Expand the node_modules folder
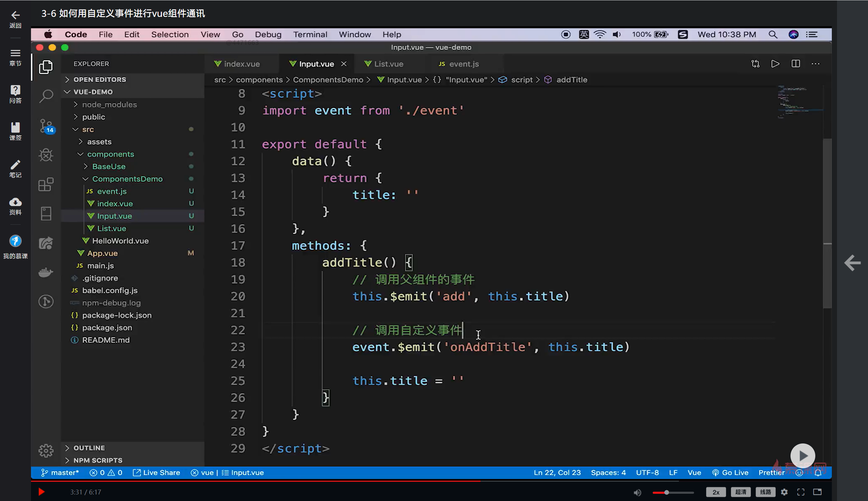The height and width of the screenshot is (501, 868). pos(109,104)
